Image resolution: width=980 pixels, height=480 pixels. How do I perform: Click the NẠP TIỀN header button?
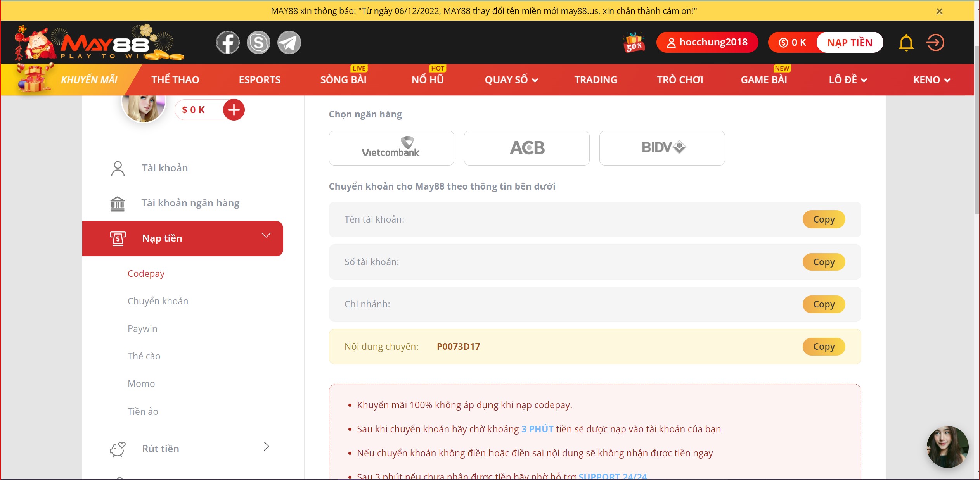850,43
